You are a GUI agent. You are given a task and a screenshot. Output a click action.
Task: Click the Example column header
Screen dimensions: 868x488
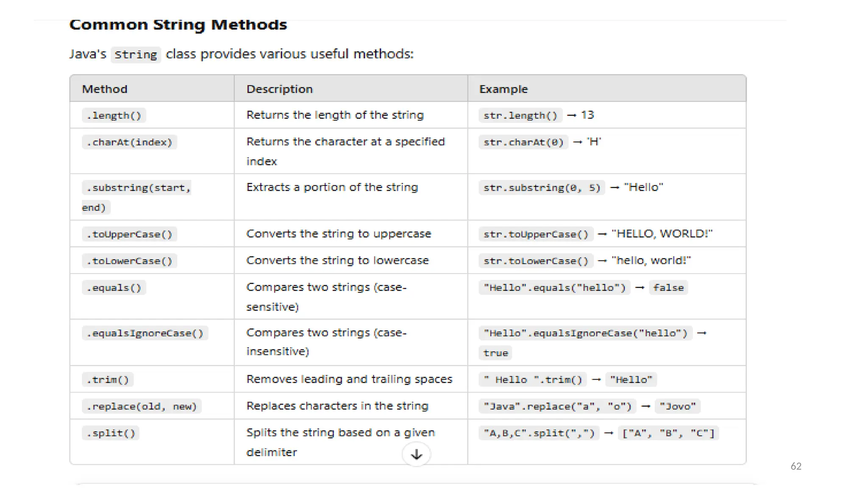(x=503, y=89)
